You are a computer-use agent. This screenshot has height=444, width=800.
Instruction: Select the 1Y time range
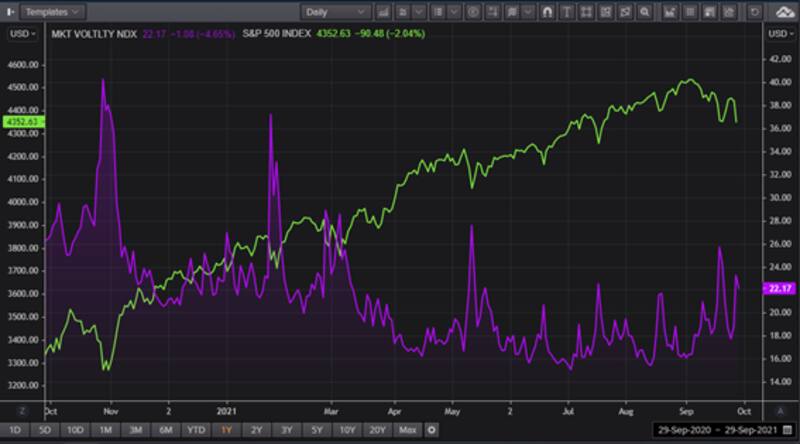click(x=228, y=430)
